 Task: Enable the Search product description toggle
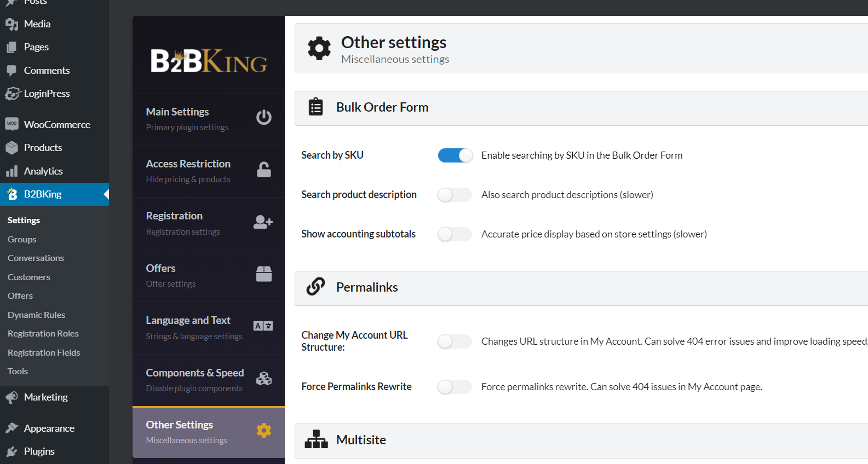(x=455, y=195)
